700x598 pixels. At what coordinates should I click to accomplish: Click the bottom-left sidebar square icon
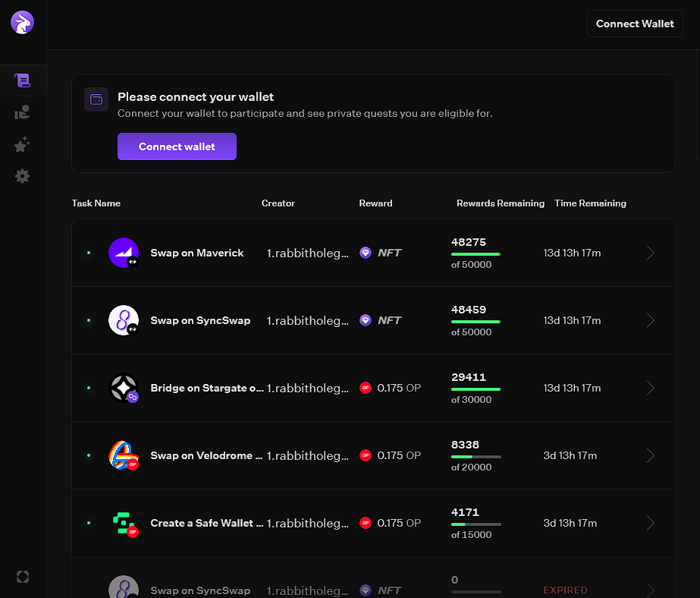pos(23,577)
